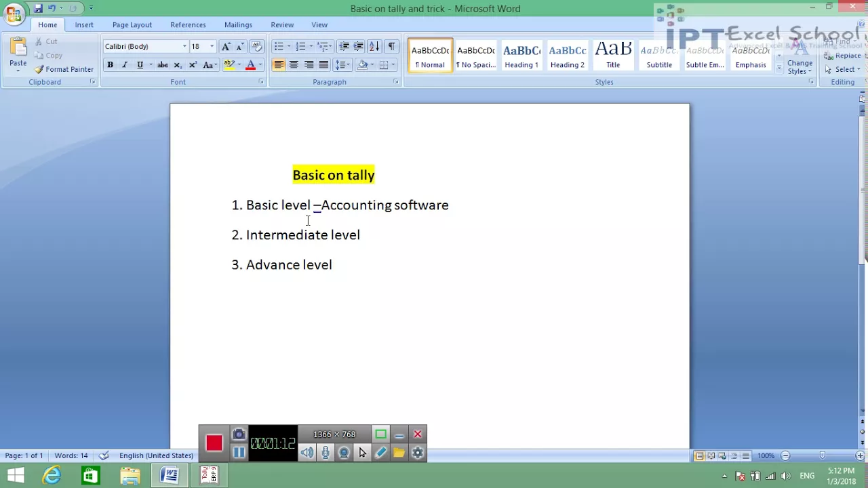Apply the Normal style
The image size is (868, 488).
click(x=430, y=55)
